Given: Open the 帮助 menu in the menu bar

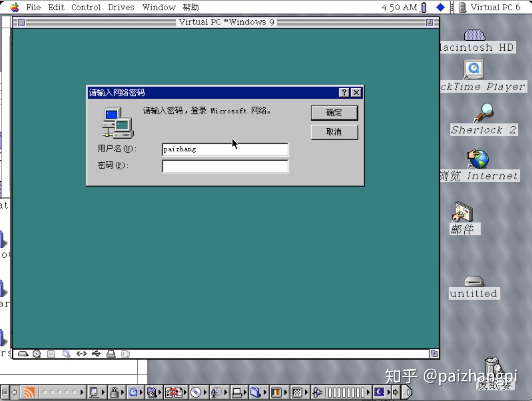Looking at the screenshot, I should (191, 7).
